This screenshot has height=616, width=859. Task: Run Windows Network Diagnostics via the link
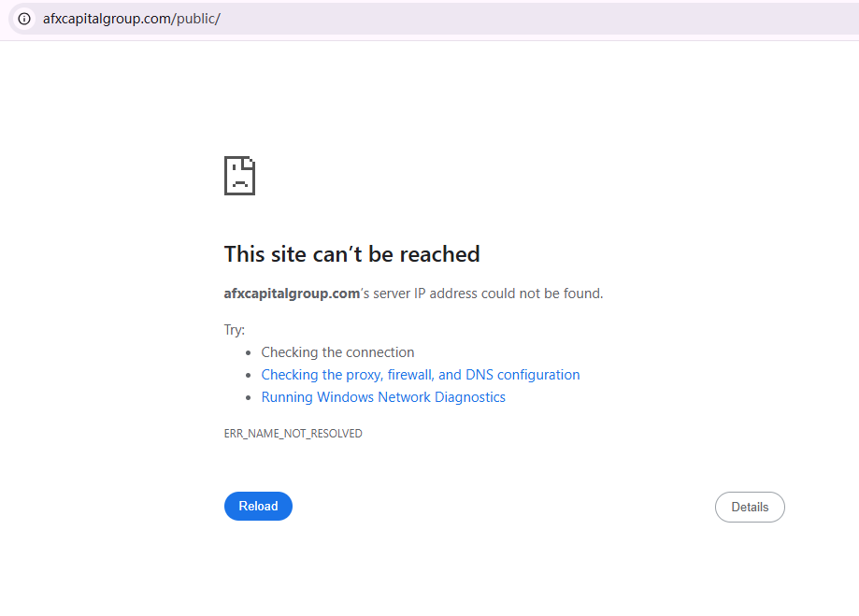click(383, 397)
